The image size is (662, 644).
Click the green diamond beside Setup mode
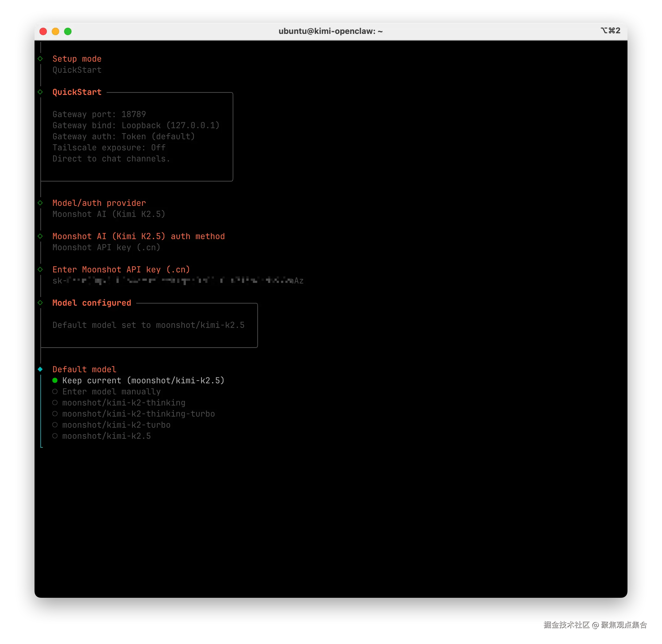pyautogui.click(x=40, y=59)
